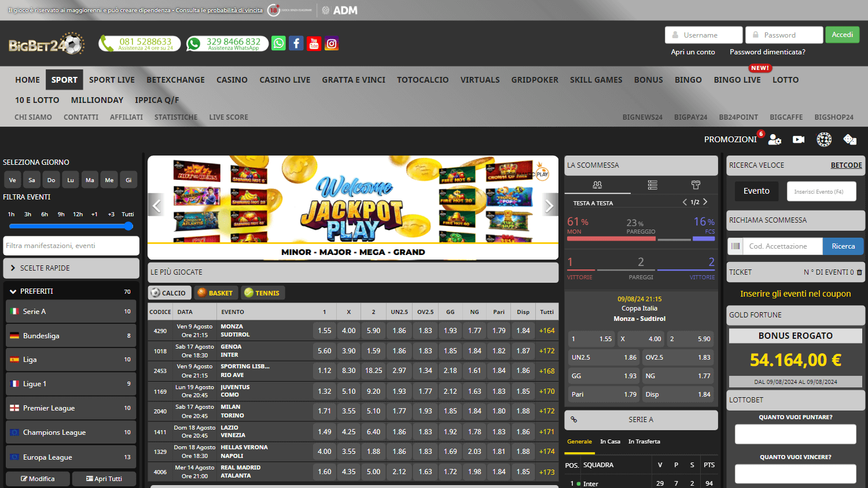Click Password dimenticata? link
The height and width of the screenshot is (488, 868).
click(x=767, y=52)
